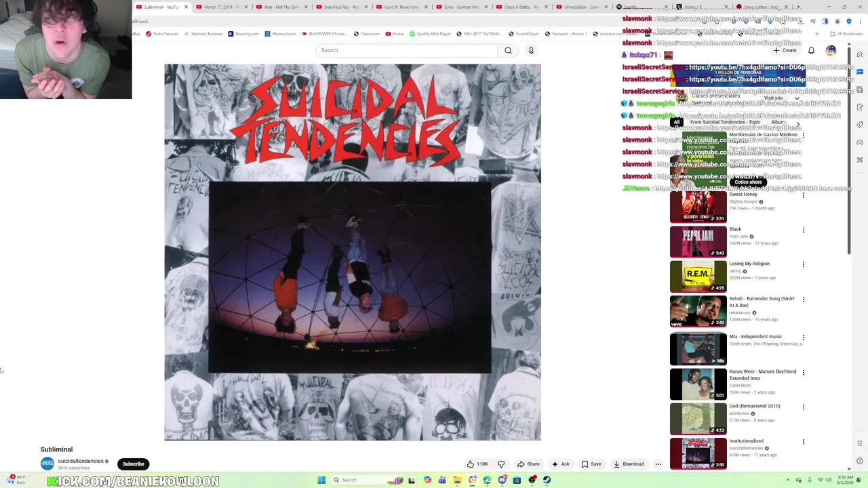
Task: Open the YouTube account avatar menu
Action: pos(831,50)
